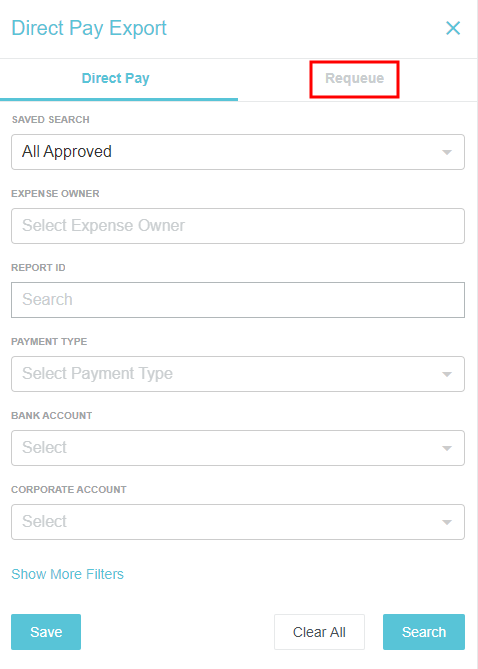This screenshot has width=478, height=669.
Task: Select the Direct Pay tab
Action: coord(116,79)
